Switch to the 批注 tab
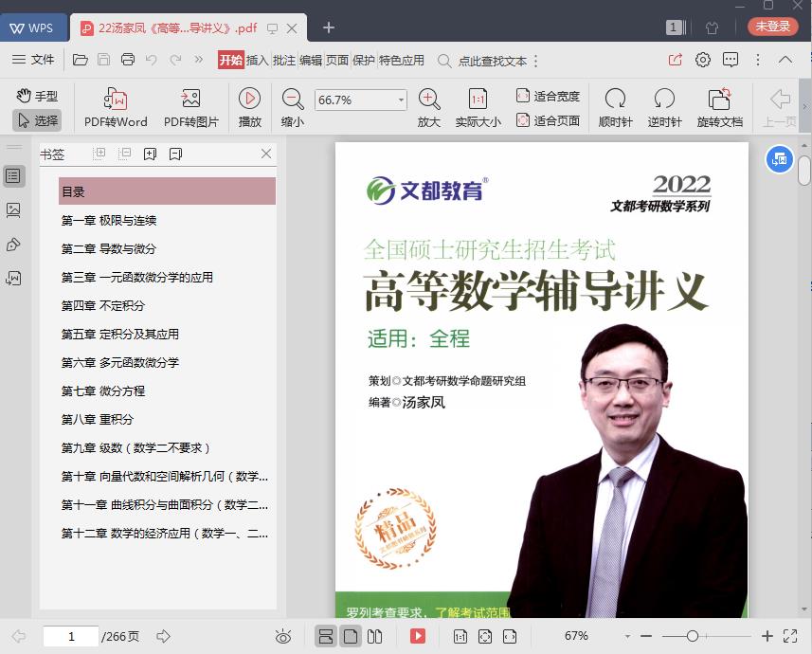 (284, 60)
